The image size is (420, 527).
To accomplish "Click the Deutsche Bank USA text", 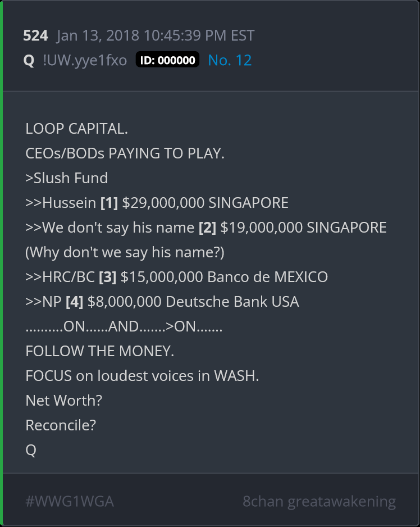I will [232, 302].
